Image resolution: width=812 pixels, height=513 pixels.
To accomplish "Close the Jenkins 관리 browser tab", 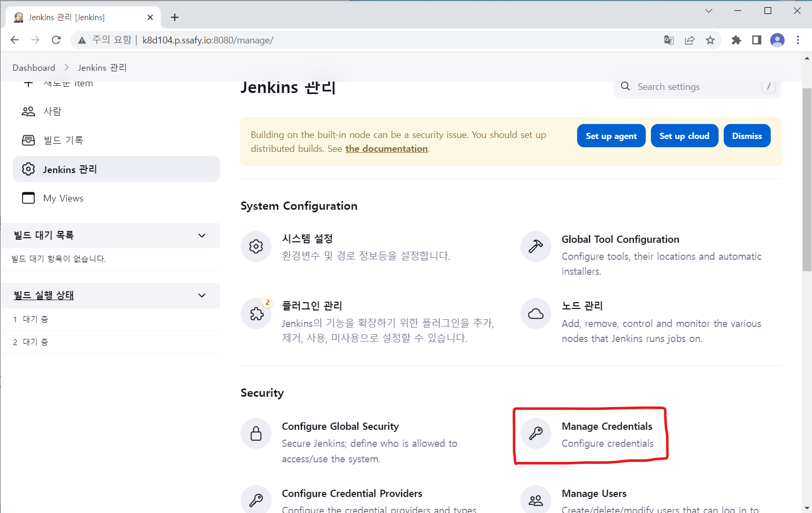I will tap(150, 17).
